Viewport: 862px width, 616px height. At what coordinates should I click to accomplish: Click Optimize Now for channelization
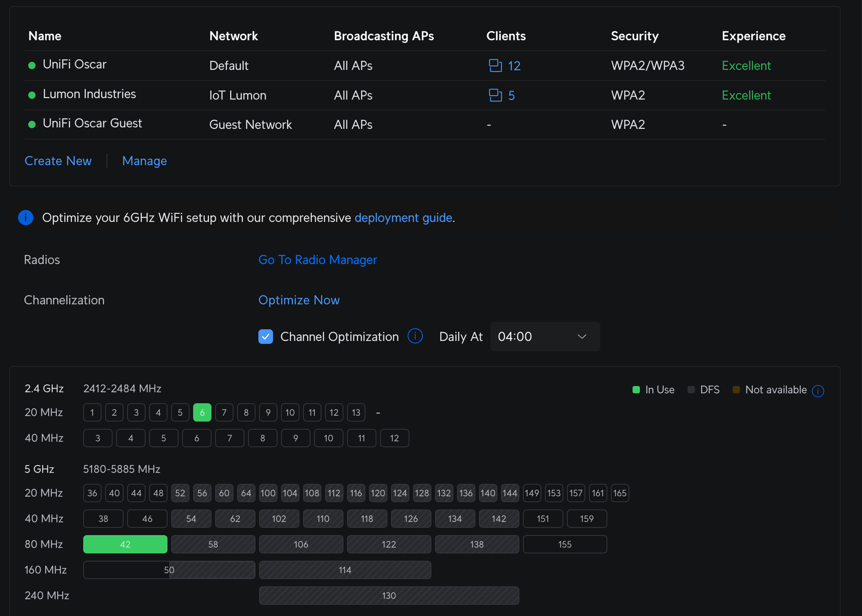pos(299,300)
